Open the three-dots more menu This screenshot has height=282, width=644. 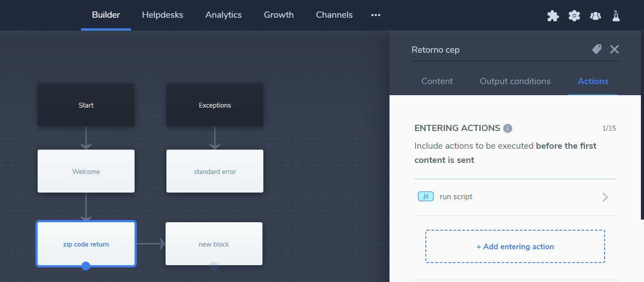tap(376, 15)
